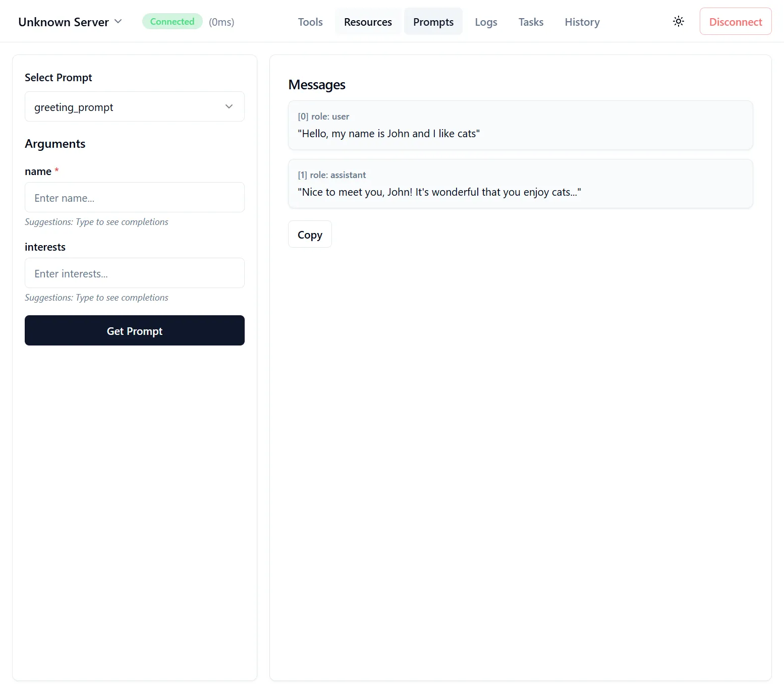The height and width of the screenshot is (693, 784).
Task: Go to the Logs tab
Action: point(486,22)
